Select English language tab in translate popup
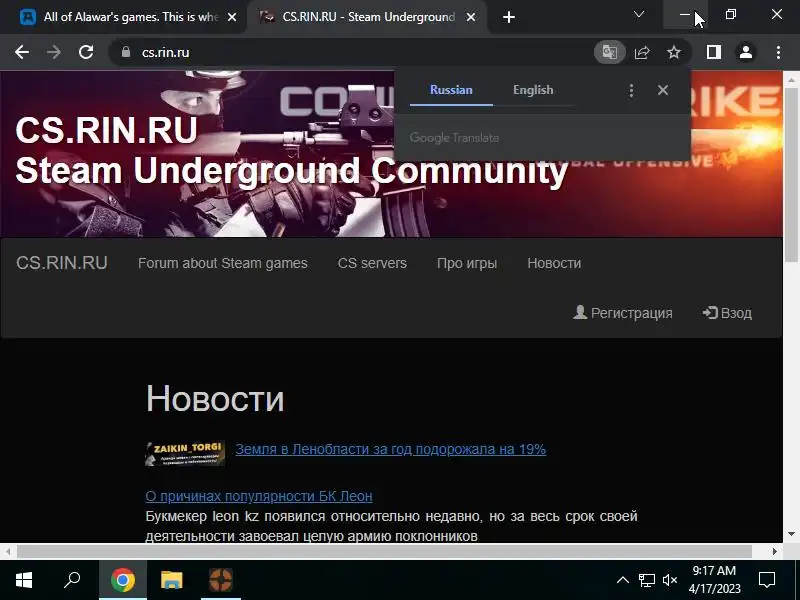 533,90
